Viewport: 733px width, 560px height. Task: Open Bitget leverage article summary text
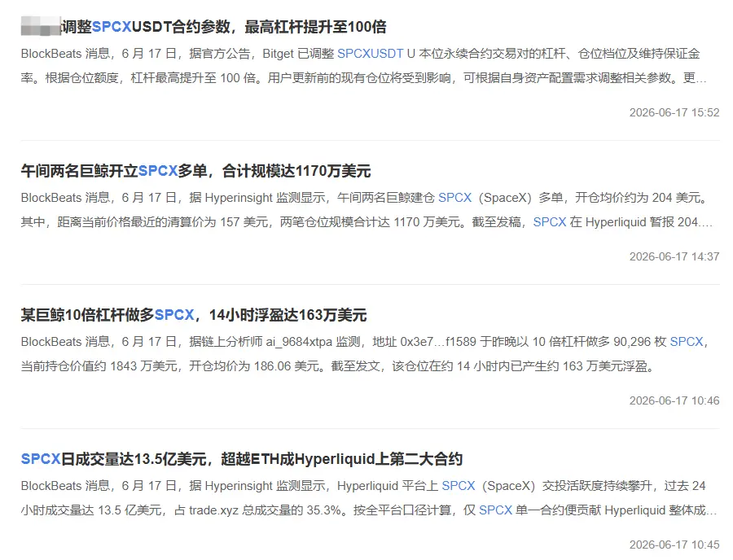point(363,66)
